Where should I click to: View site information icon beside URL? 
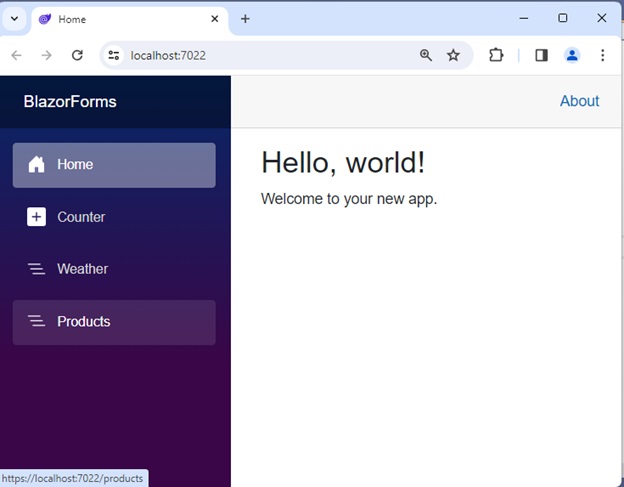114,55
